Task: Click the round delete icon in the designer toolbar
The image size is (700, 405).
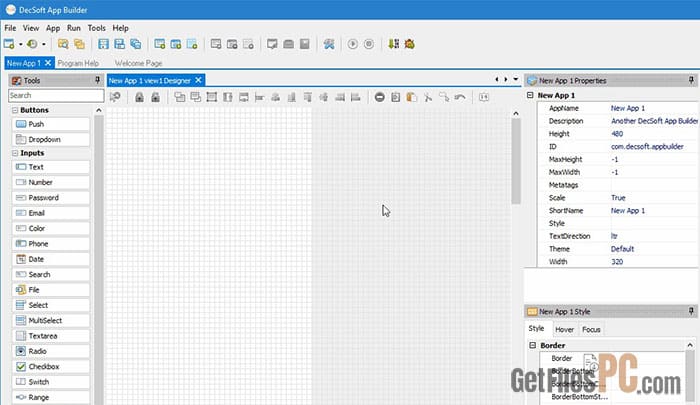Action: point(379,97)
